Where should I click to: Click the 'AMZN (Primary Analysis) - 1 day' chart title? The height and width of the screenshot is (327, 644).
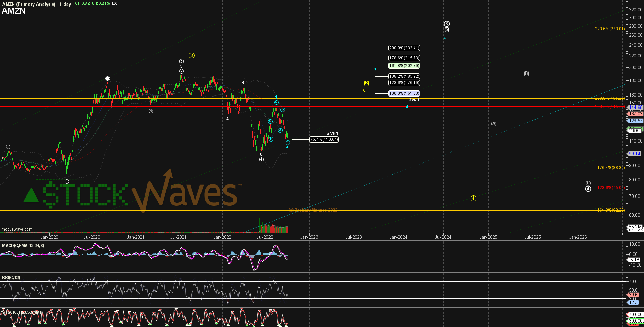(x=36, y=4)
